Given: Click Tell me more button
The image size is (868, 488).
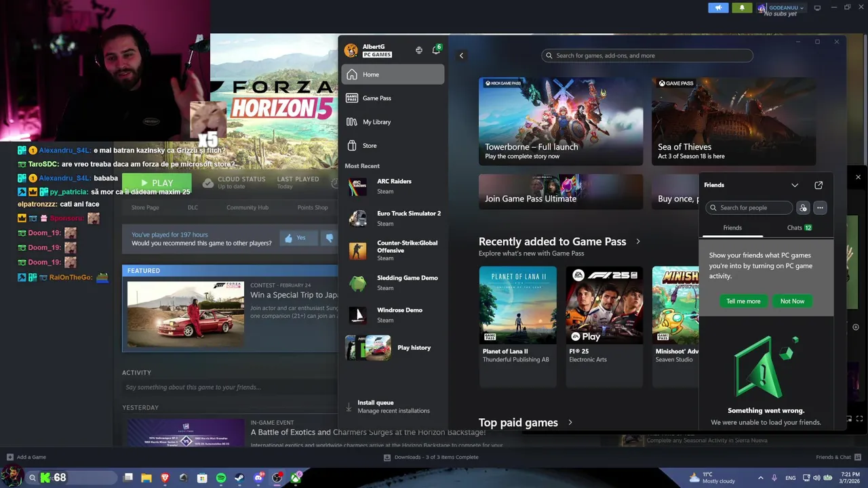Looking at the screenshot, I should tap(743, 301).
